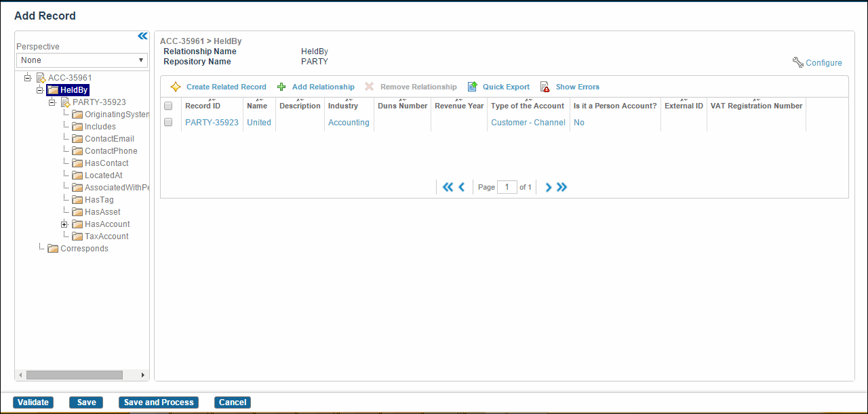Click the tree horizontal scrollbar thumb
The image size is (868, 414).
tap(75, 375)
